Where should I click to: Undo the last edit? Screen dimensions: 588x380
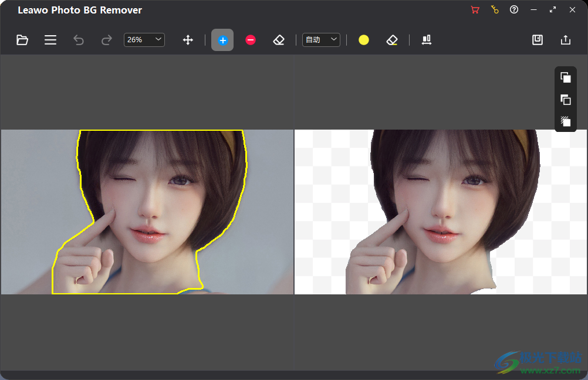(79, 40)
